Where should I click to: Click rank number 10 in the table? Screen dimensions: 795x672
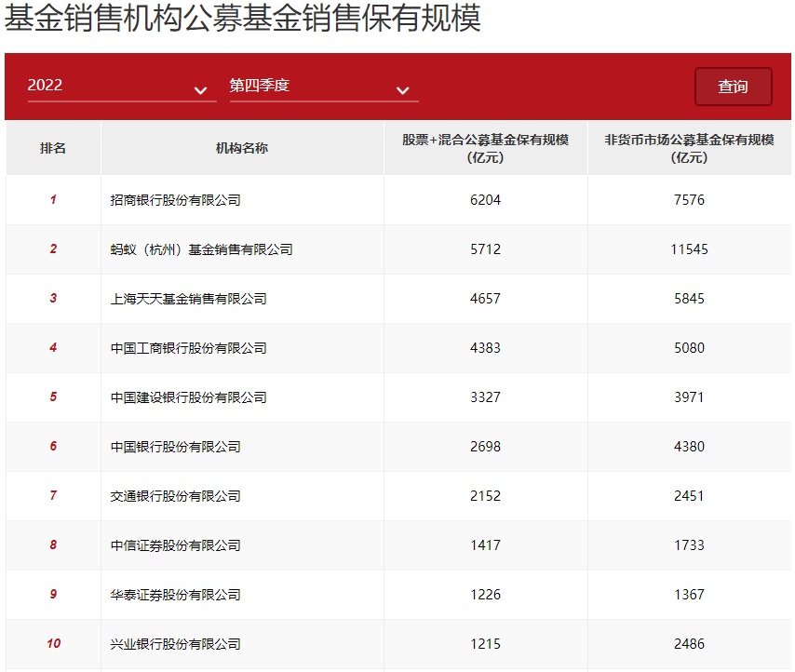54,644
